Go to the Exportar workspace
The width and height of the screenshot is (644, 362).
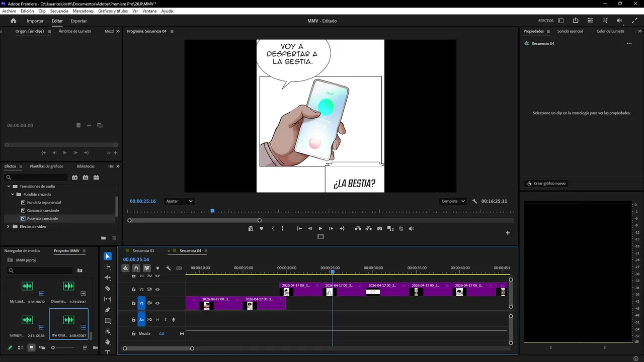coord(78,21)
